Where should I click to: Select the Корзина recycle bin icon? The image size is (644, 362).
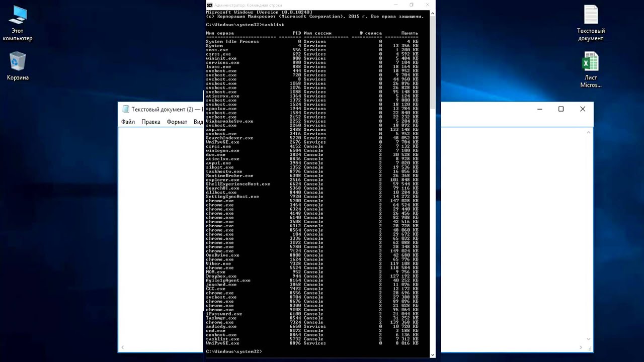18,66
